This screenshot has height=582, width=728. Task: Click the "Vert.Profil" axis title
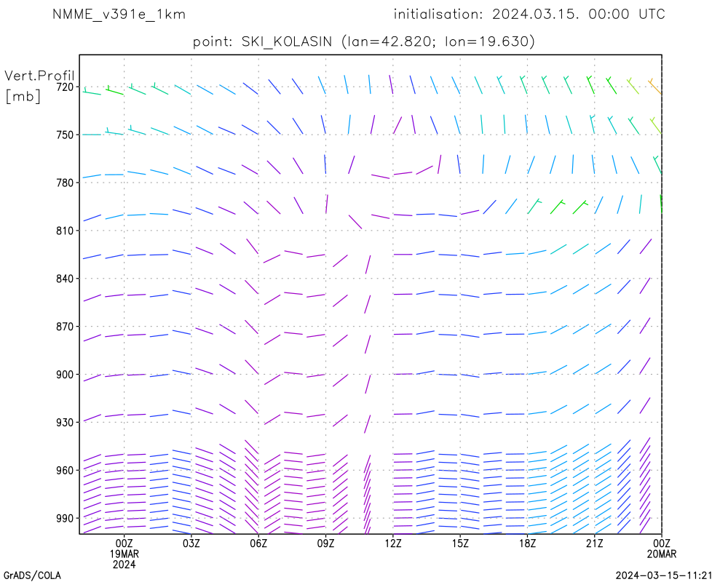39,76
